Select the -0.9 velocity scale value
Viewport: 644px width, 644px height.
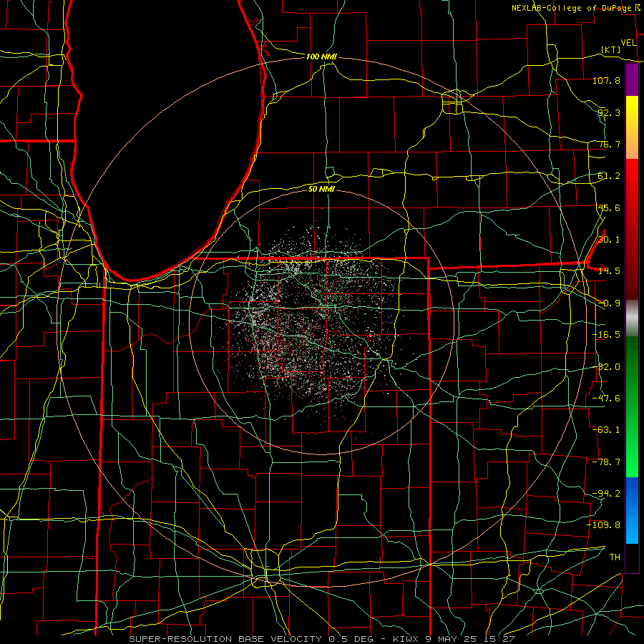tap(609, 303)
